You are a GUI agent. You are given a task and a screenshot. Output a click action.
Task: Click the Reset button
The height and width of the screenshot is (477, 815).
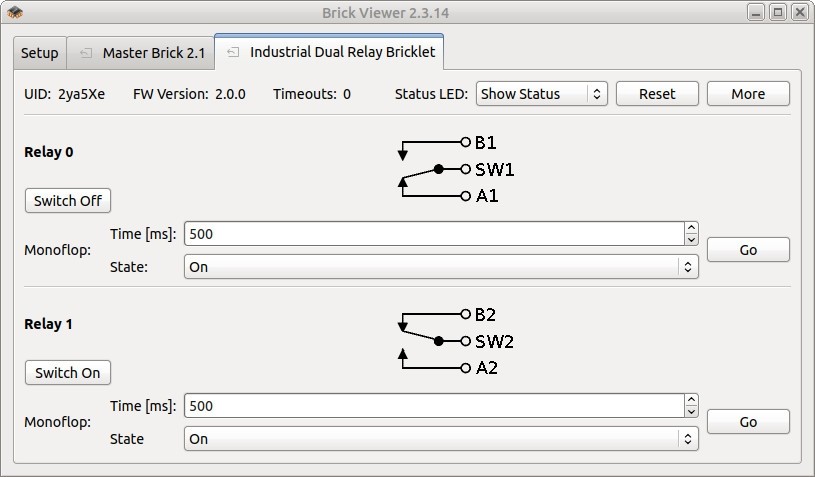[657, 94]
